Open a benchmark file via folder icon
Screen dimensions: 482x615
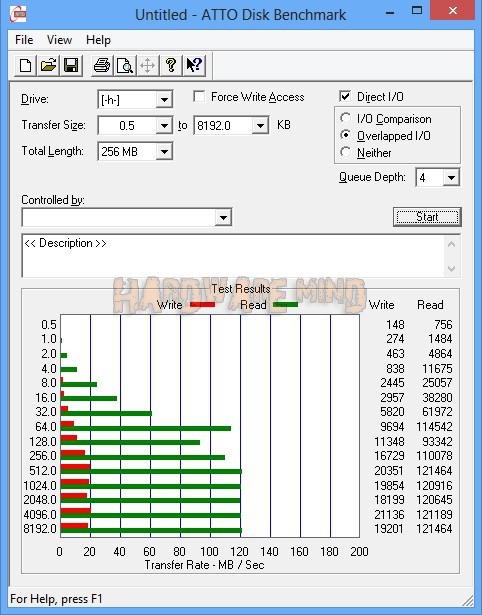[48, 65]
